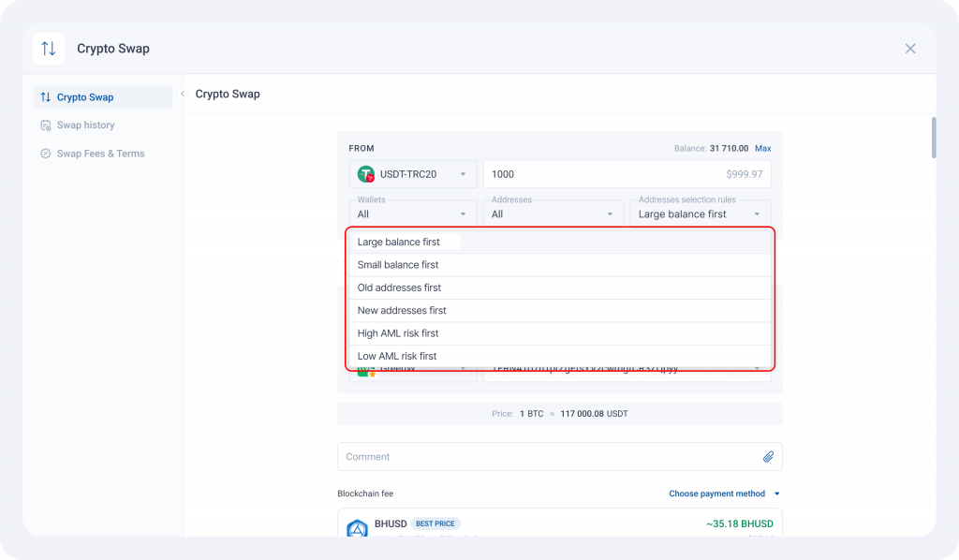Viewport: 959px width, 560px height.
Task: Choose Low AML risk first option
Action: coord(397,356)
